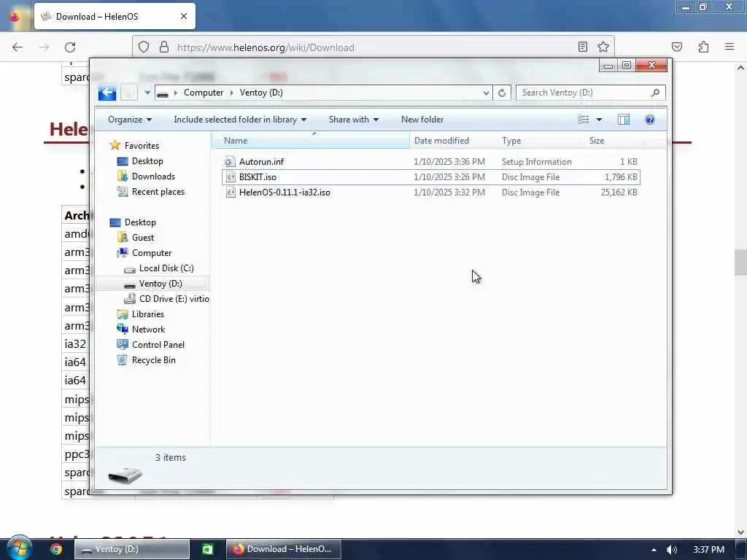This screenshot has height=560, width=747.
Task: Click the Change your view icon
Action: click(583, 120)
